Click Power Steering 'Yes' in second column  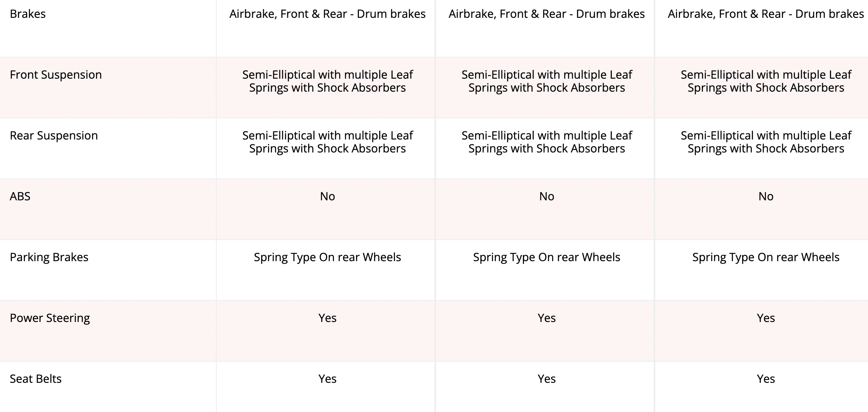click(x=546, y=318)
